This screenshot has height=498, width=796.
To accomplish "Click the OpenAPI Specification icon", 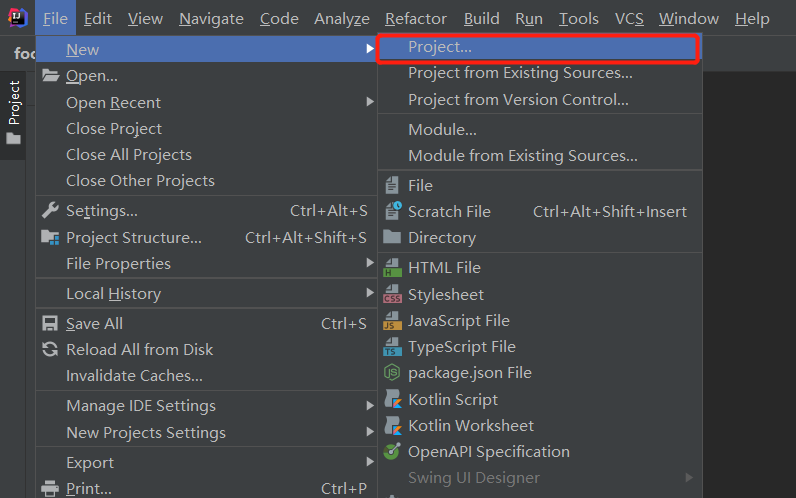I will (392, 452).
